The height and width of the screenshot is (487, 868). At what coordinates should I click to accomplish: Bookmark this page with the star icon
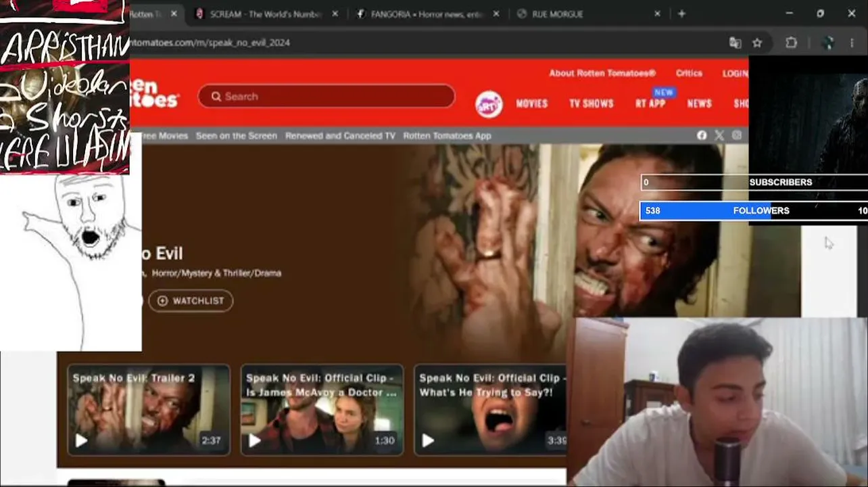coord(757,43)
